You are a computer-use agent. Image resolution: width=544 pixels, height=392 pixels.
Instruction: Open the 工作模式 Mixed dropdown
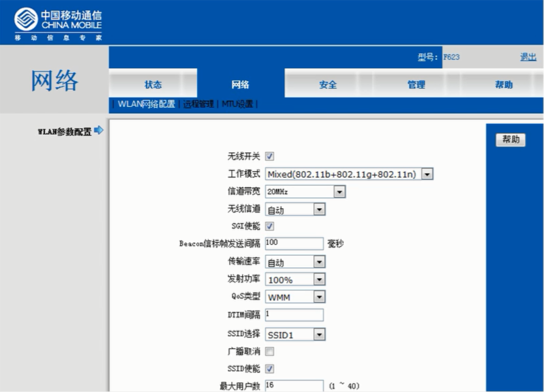point(349,174)
